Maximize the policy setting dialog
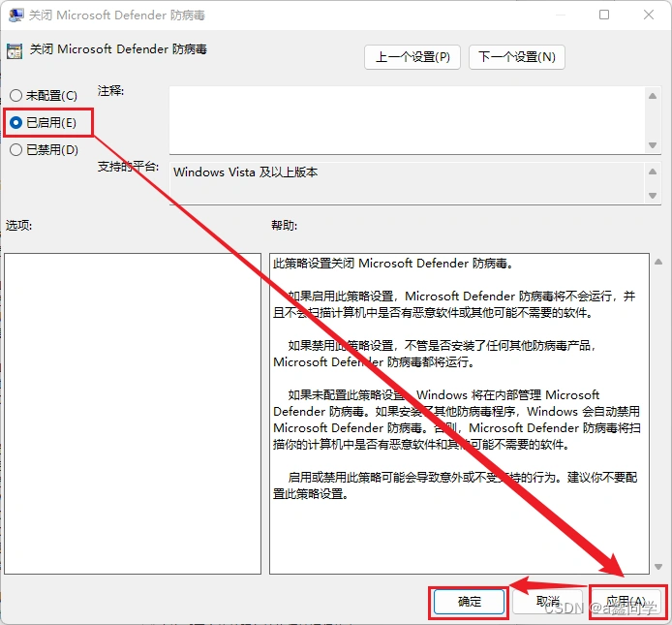Screen dimensions: 672x625 click(x=604, y=16)
